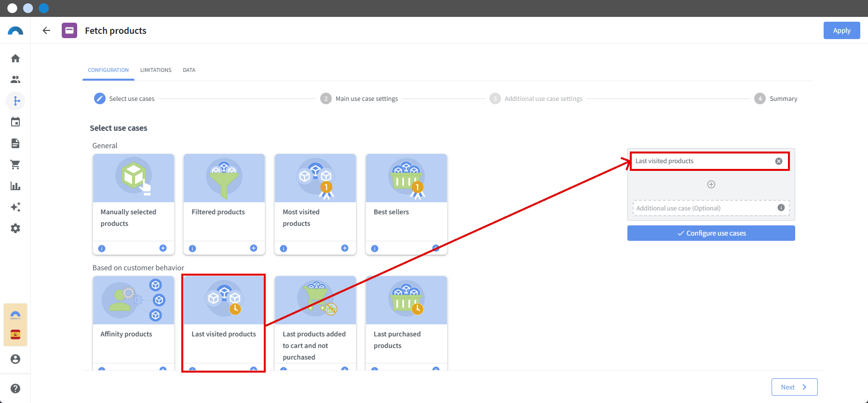Click the Next button
The height and width of the screenshot is (403, 868).
[x=794, y=387]
